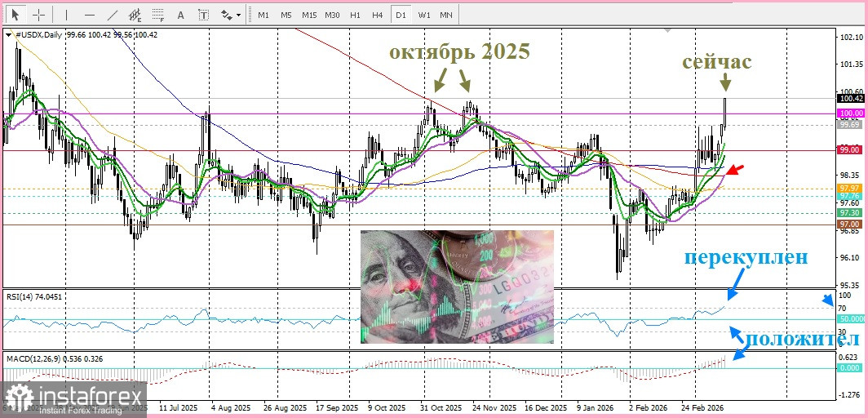Switch to the H1 timeframe

tap(356, 15)
